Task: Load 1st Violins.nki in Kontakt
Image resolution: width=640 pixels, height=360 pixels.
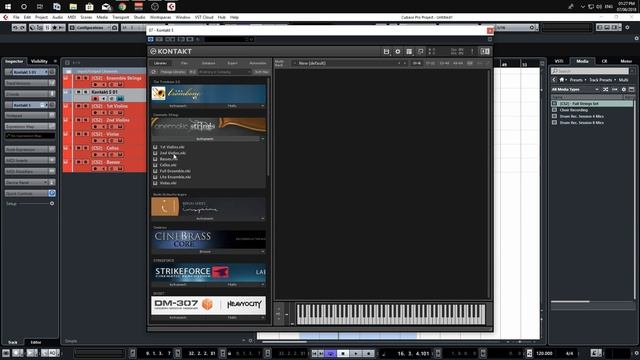Action: (172, 147)
